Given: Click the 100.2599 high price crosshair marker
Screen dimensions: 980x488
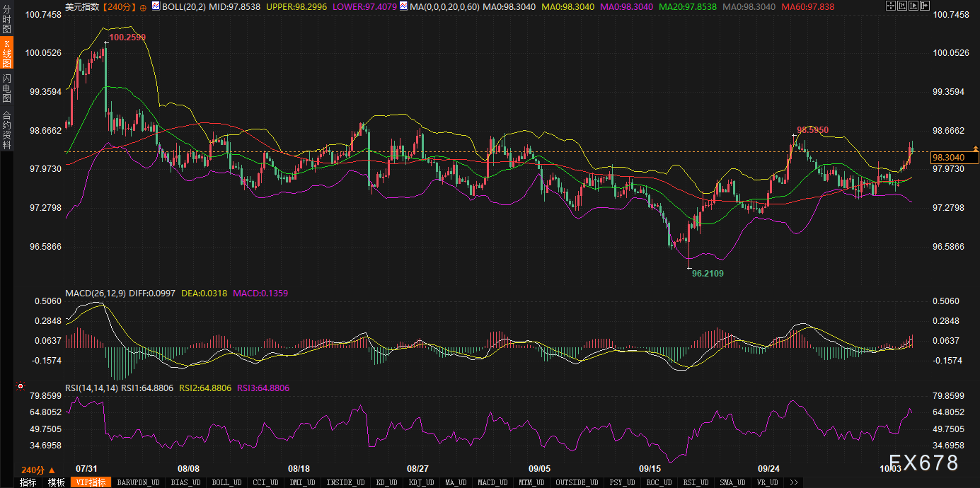Looking at the screenshot, I should pos(105,43).
